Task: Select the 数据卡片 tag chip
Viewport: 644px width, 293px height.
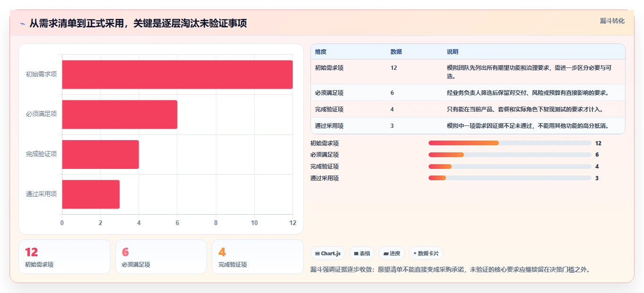Action: pyautogui.click(x=426, y=253)
